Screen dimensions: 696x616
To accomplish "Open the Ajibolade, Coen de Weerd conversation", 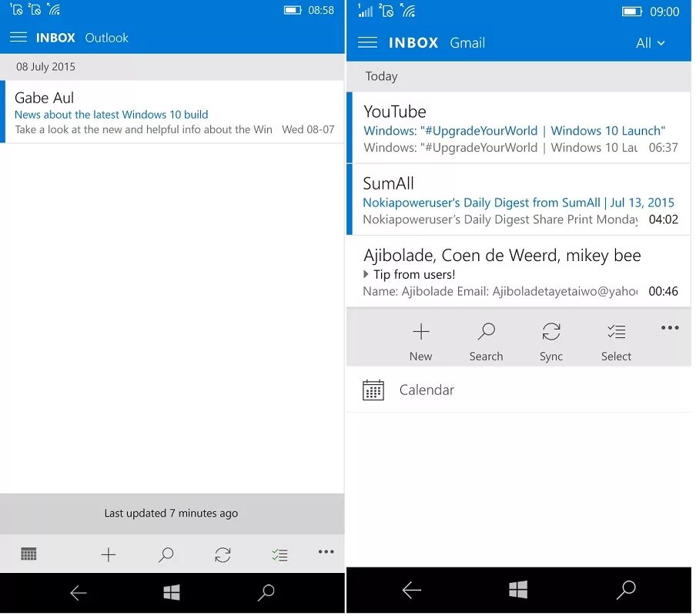I will 518,272.
